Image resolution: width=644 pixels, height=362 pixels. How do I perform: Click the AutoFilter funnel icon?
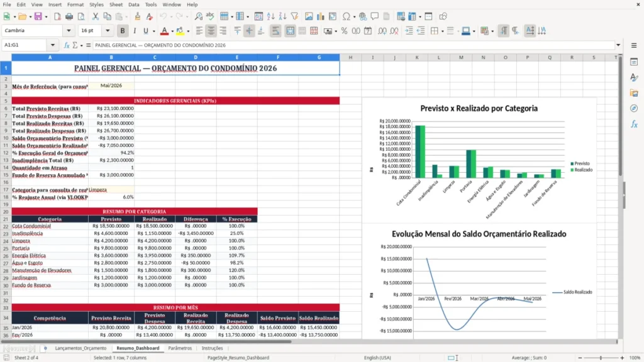pyautogui.click(x=294, y=16)
